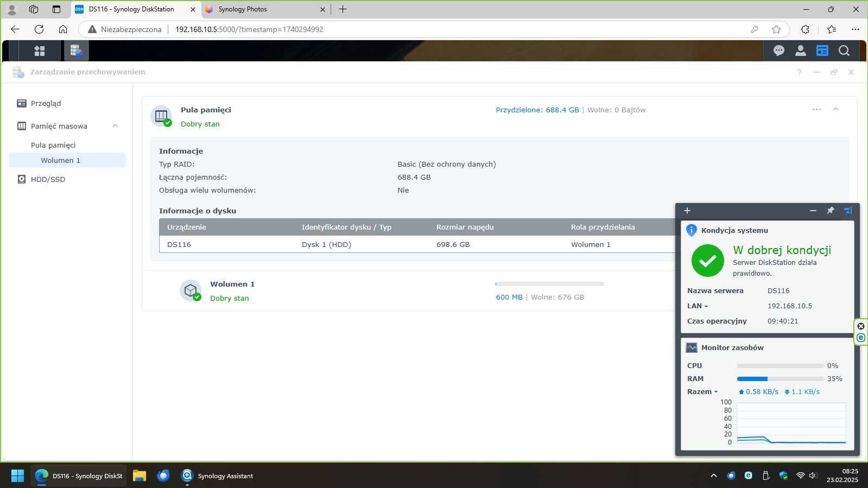Select Pula pamięci in the sidebar
The height and width of the screenshot is (488, 868).
(53, 145)
